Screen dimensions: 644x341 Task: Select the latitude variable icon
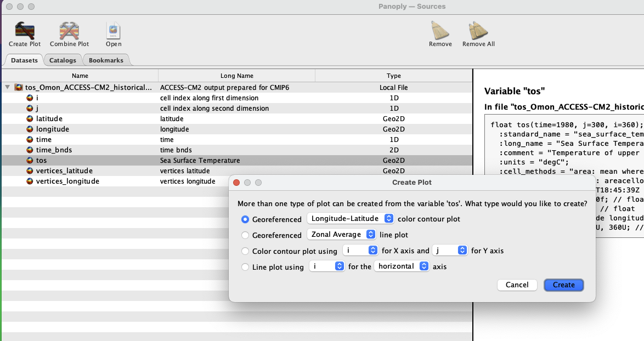coord(30,119)
